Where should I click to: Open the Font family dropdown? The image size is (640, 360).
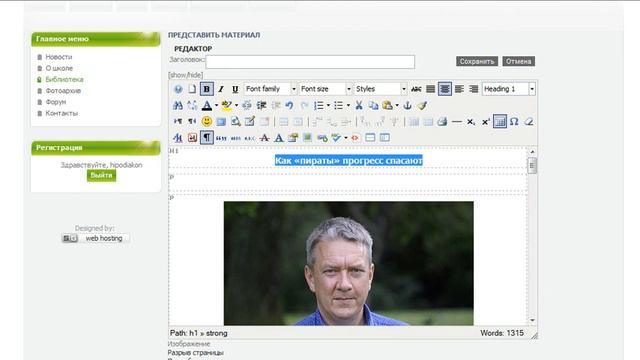click(x=270, y=89)
